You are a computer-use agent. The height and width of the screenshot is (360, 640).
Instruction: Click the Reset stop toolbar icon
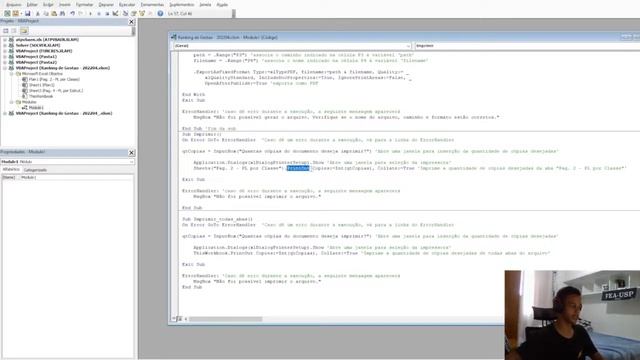(107, 13)
